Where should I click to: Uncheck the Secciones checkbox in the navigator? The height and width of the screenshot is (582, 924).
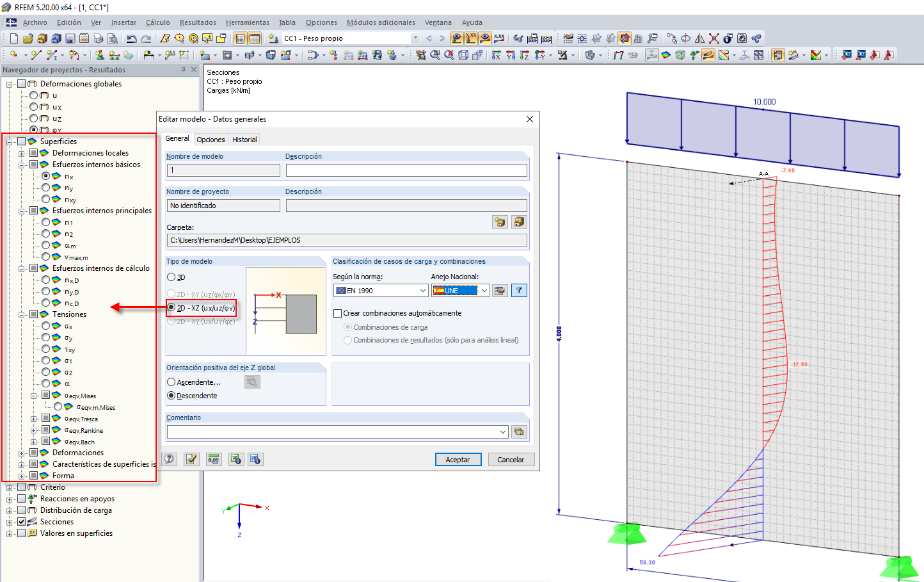pyautogui.click(x=22, y=522)
